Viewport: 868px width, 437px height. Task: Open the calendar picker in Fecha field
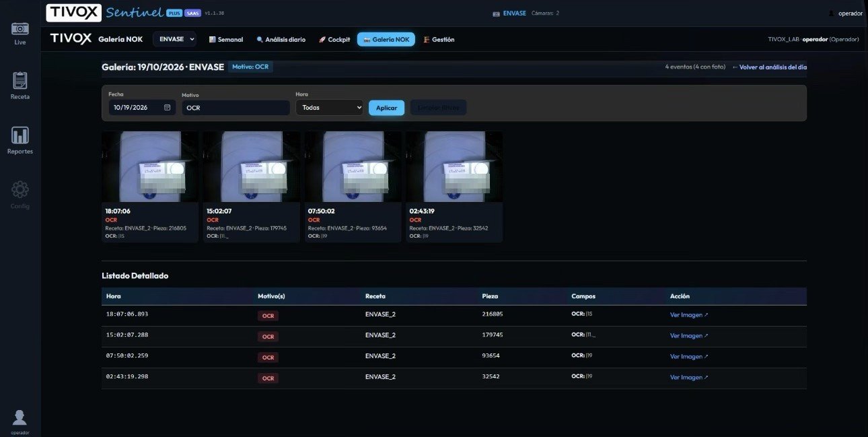[x=167, y=108]
